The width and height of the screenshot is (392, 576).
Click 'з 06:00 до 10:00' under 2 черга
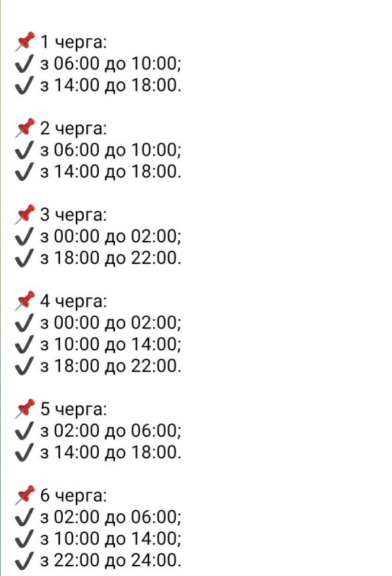(111, 151)
